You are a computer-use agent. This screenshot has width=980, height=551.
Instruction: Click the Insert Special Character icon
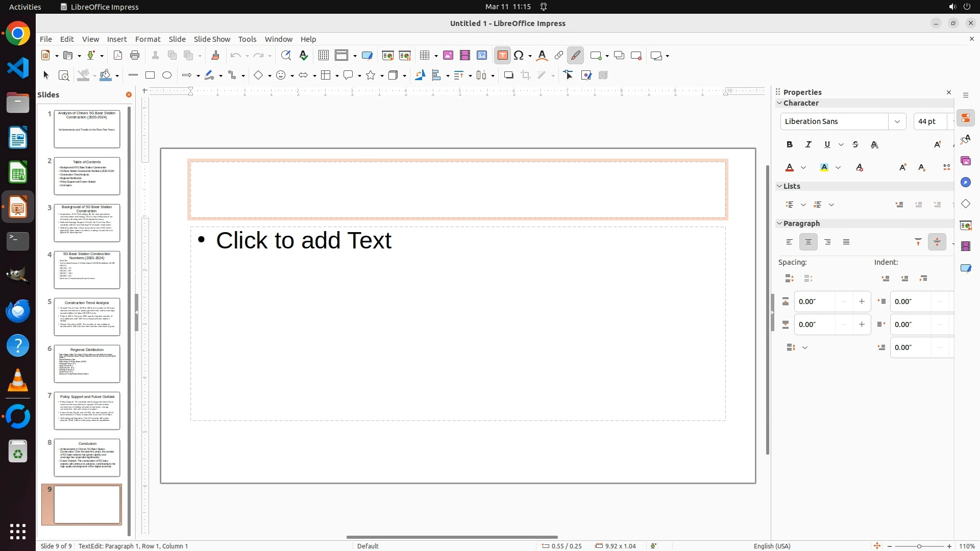(519, 56)
